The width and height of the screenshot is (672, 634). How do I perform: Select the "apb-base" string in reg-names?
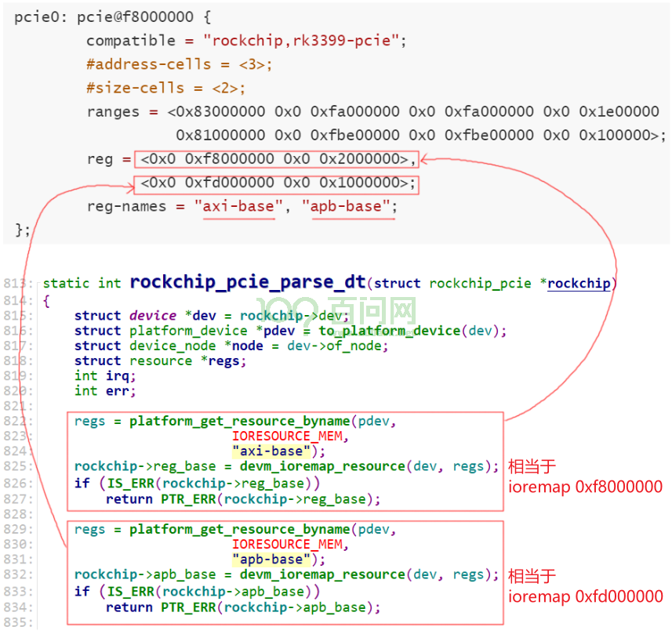click(347, 206)
